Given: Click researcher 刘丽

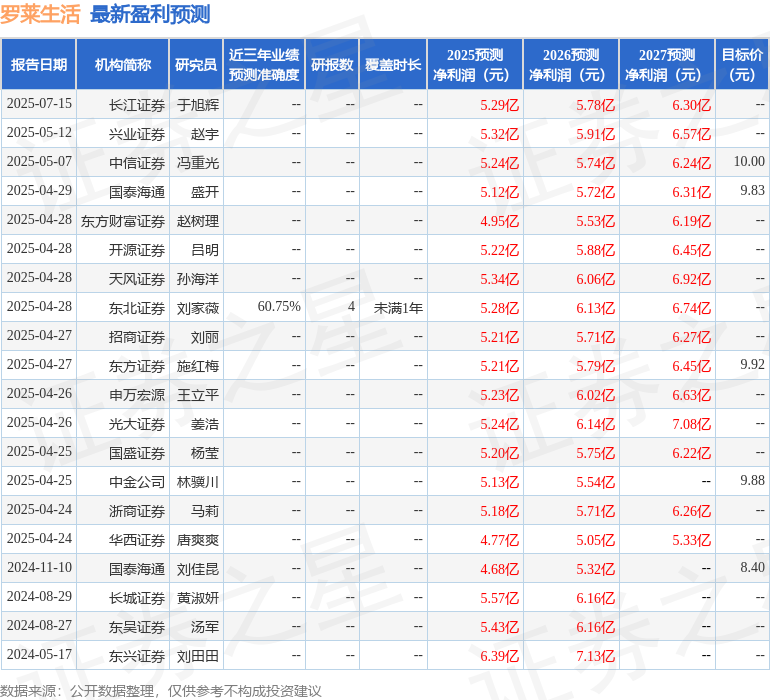Looking at the screenshot, I should click(205, 337).
